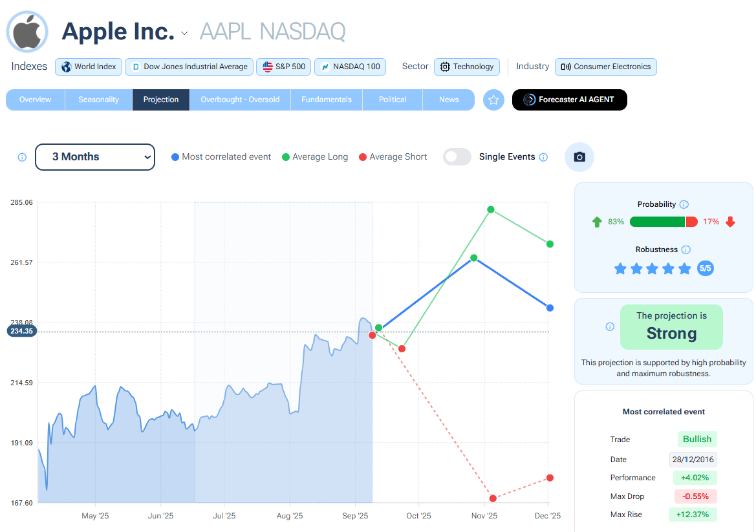Screen dimensions: 756x532
Task: Click the info icon beside 3 Months dropdown
Action: point(22,157)
